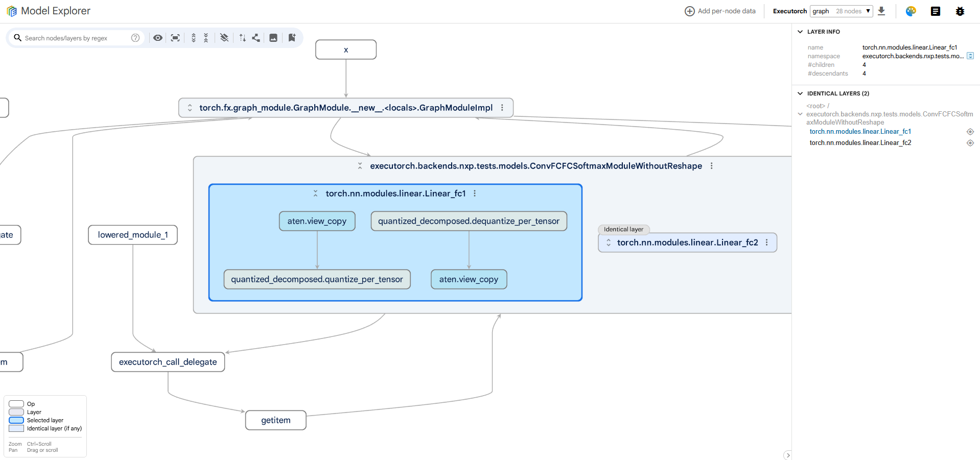Viewport: 980px width, 460px height.
Task: Click the expand all layers icon
Action: (x=194, y=38)
